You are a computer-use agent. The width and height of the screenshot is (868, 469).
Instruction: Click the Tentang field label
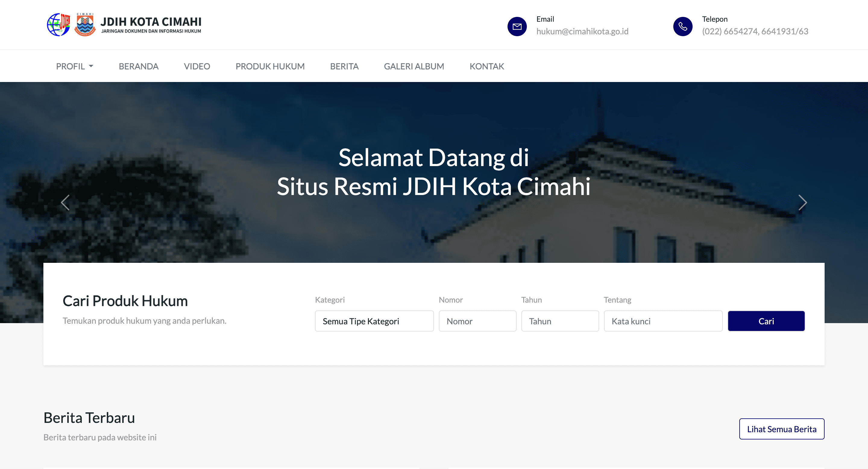pos(617,300)
